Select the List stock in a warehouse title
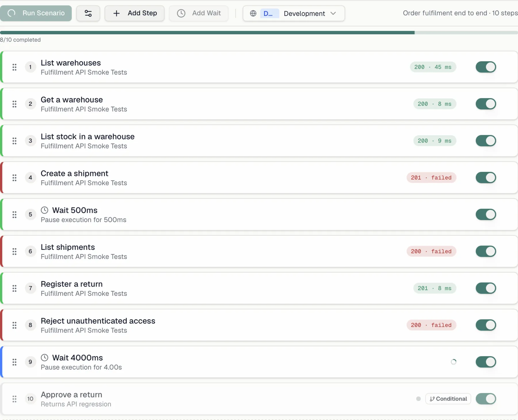This screenshot has height=420, width=518. tap(88, 136)
